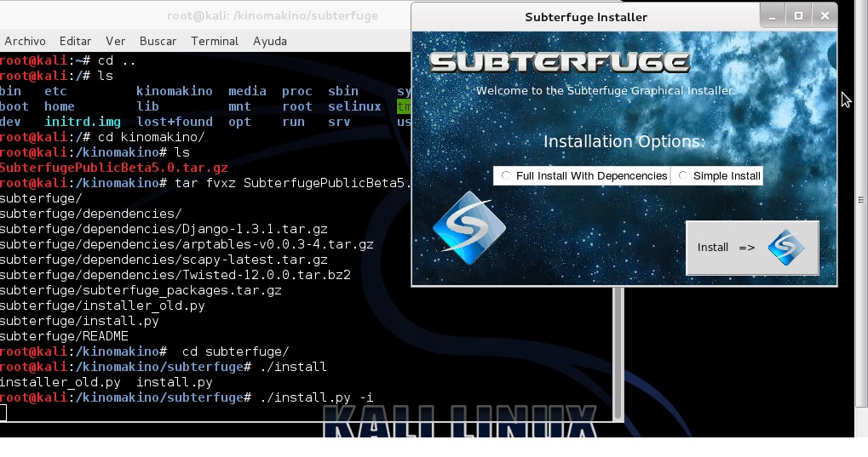Click the Installation Options heading
The image size is (868, 457).
click(624, 141)
